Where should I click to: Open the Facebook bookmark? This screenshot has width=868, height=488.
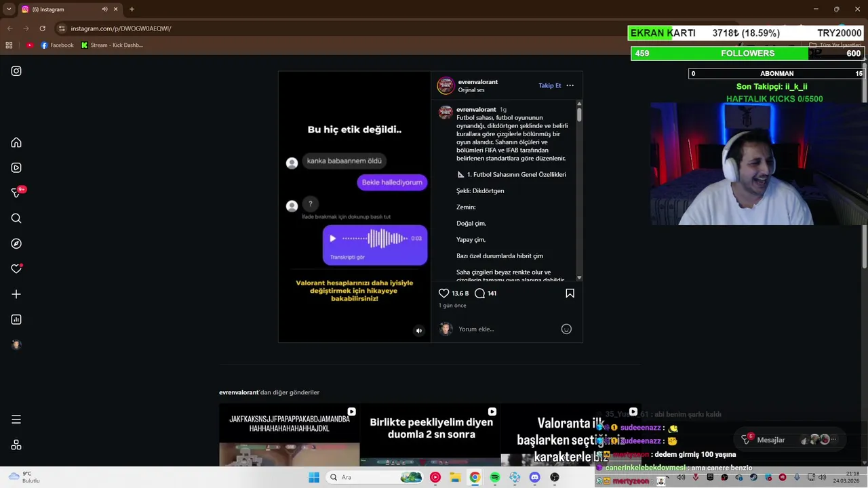(x=57, y=45)
